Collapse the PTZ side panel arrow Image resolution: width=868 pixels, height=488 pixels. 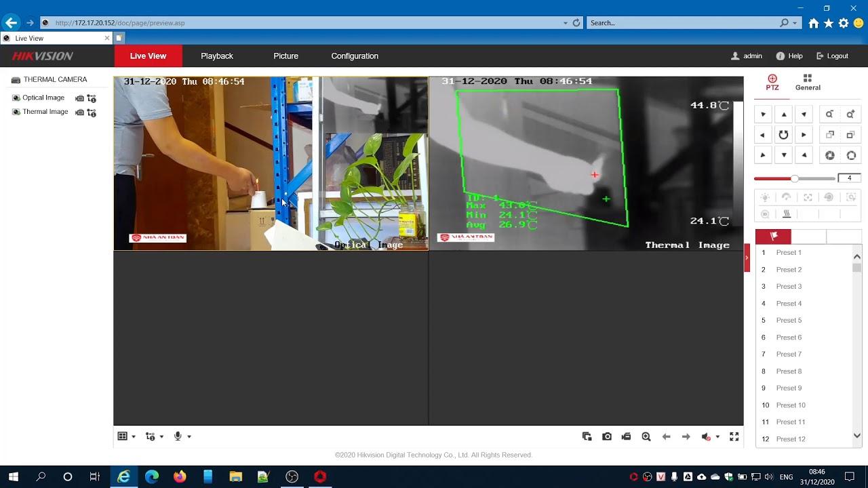pyautogui.click(x=747, y=258)
